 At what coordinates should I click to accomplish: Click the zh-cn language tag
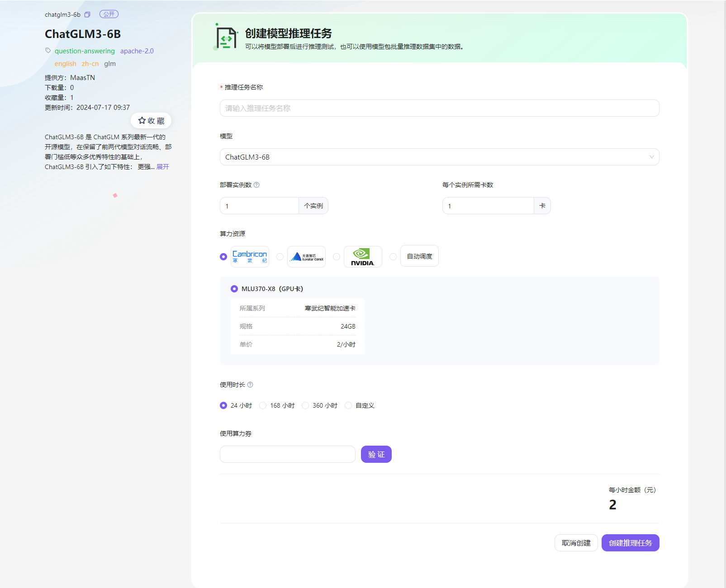(x=90, y=64)
